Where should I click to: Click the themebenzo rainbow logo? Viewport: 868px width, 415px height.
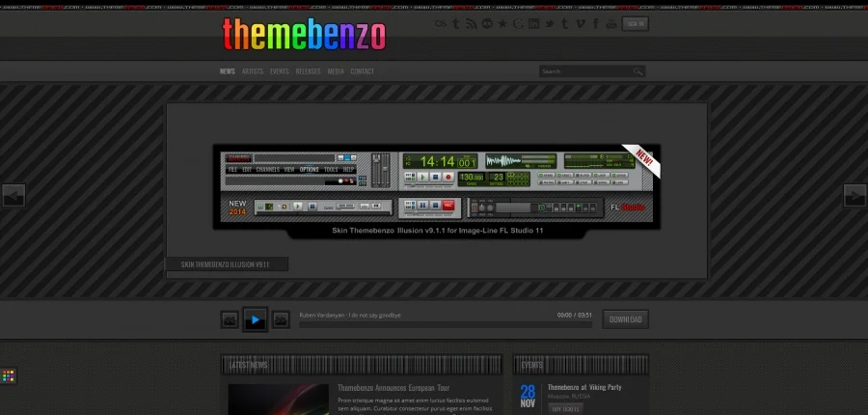click(x=304, y=34)
